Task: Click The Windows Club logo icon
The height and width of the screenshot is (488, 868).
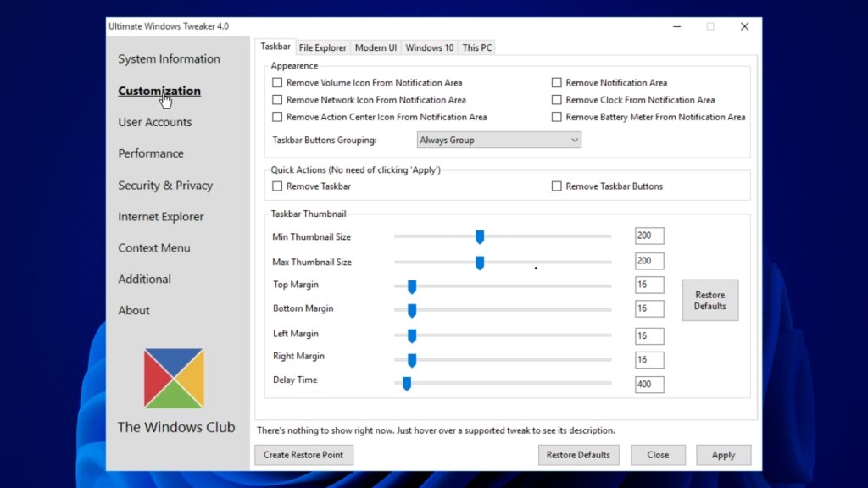Action: coord(174,378)
